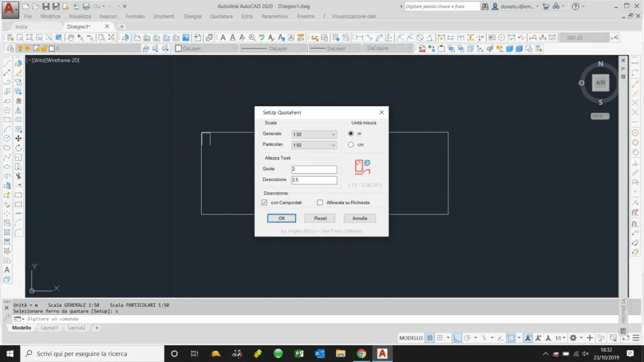Add new drawing tab with plus button
Viewport: 644px width, 362px height.
coord(122,27)
